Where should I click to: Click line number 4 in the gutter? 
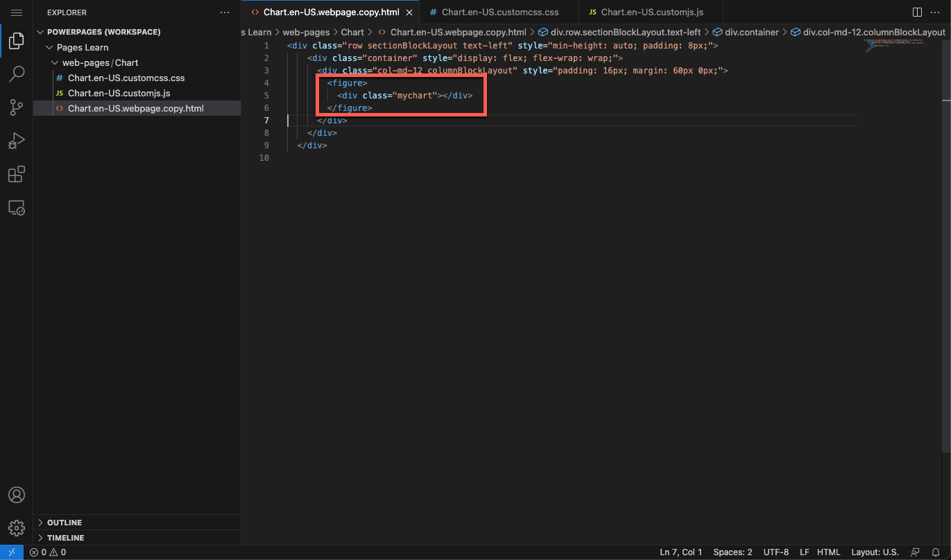(266, 83)
